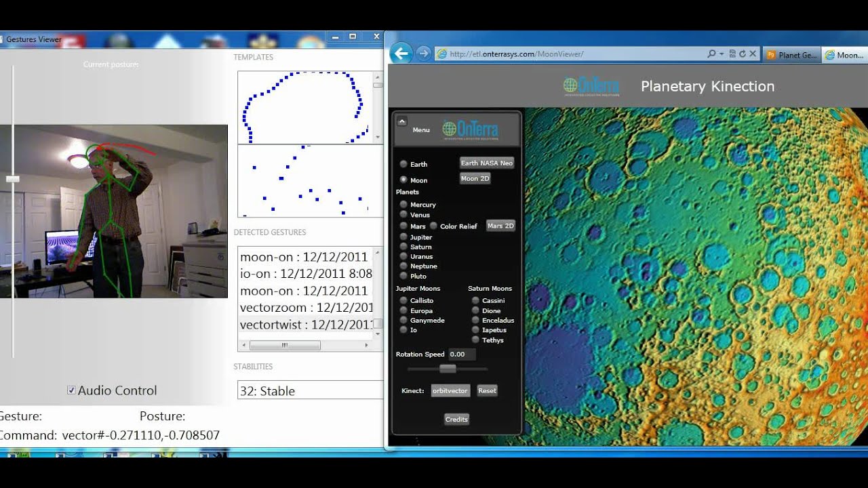The height and width of the screenshot is (488, 868).
Task: Choose the Callisto moon option
Action: pyautogui.click(x=403, y=300)
